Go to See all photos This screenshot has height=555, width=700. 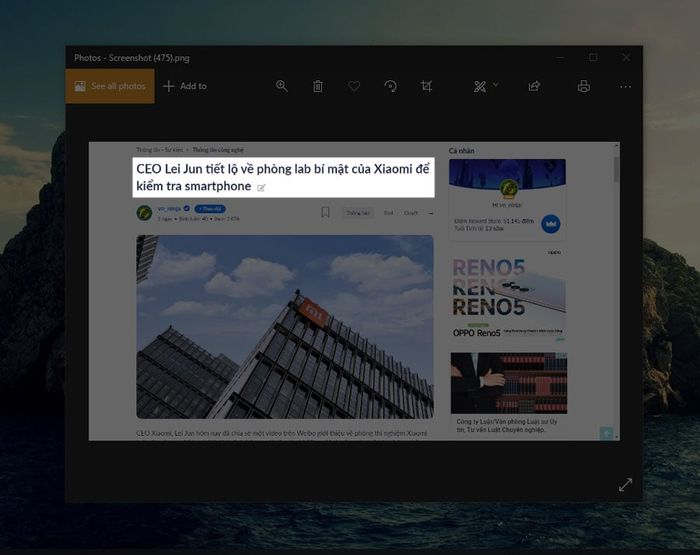click(110, 86)
